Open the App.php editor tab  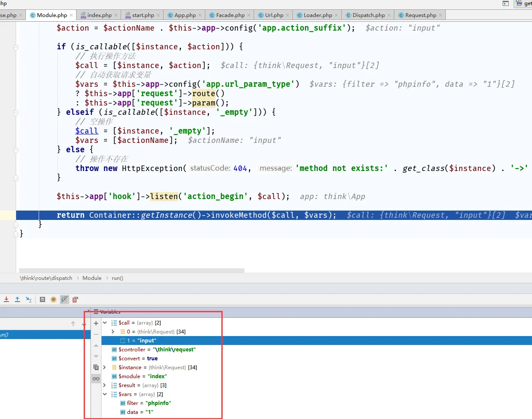pos(185,15)
